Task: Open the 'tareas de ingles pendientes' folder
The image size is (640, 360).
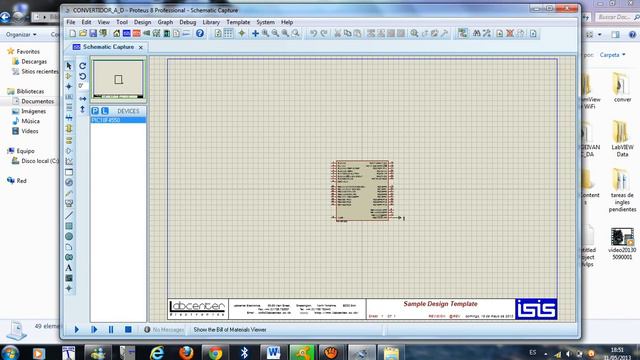Action: click(x=622, y=190)
